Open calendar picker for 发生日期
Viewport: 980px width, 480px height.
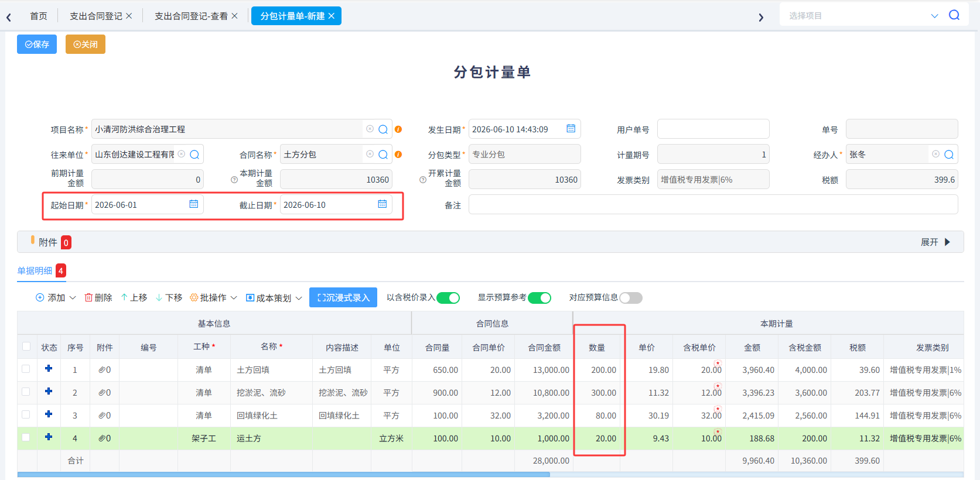pos(571,129)
